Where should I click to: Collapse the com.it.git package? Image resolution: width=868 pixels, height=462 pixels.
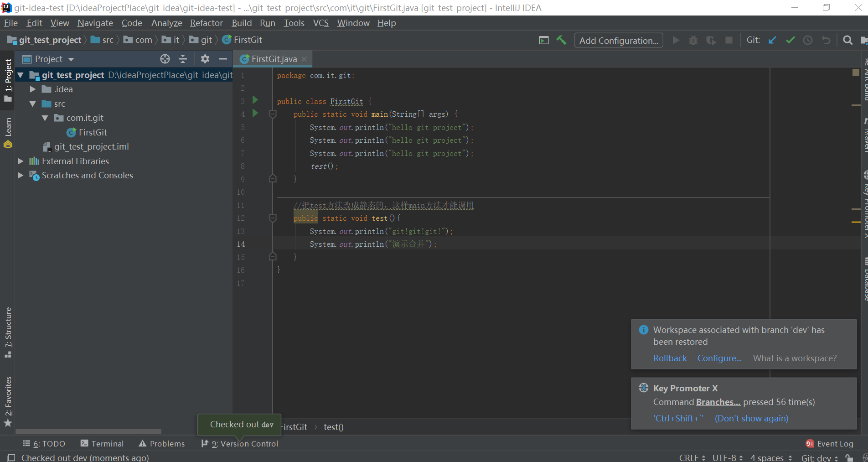45,118
